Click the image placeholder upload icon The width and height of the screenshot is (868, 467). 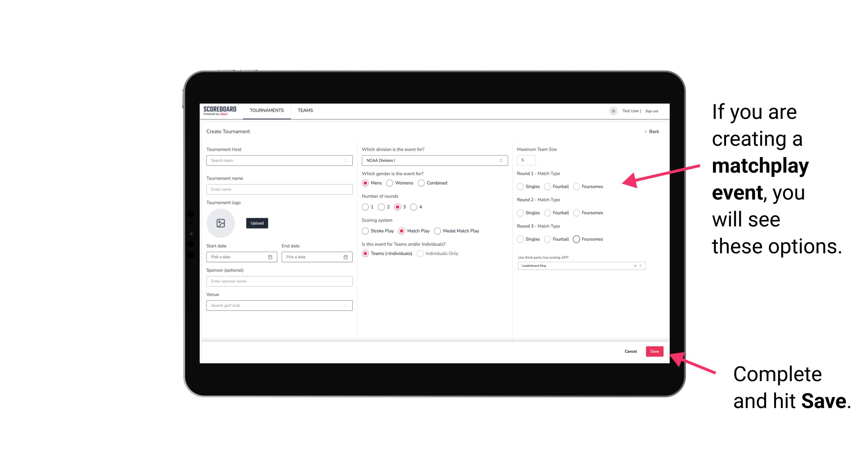[221, 223]
